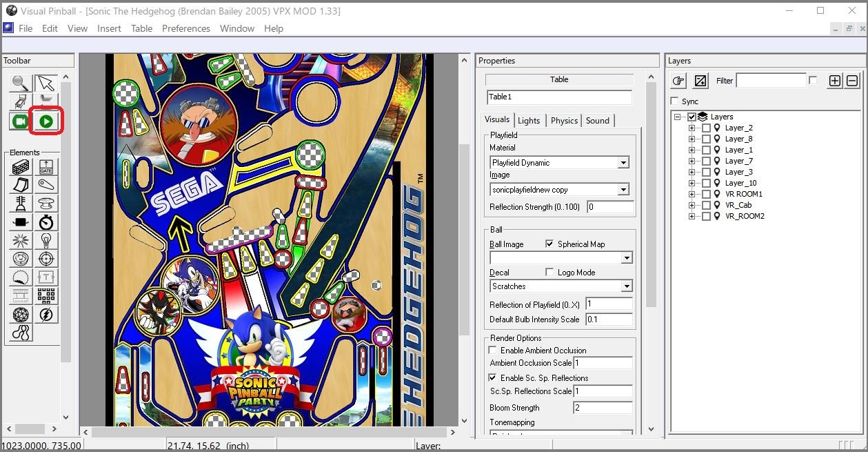Screen dimensions: 868x452
Task: Select the Plunger element icon
Action: 20,204
